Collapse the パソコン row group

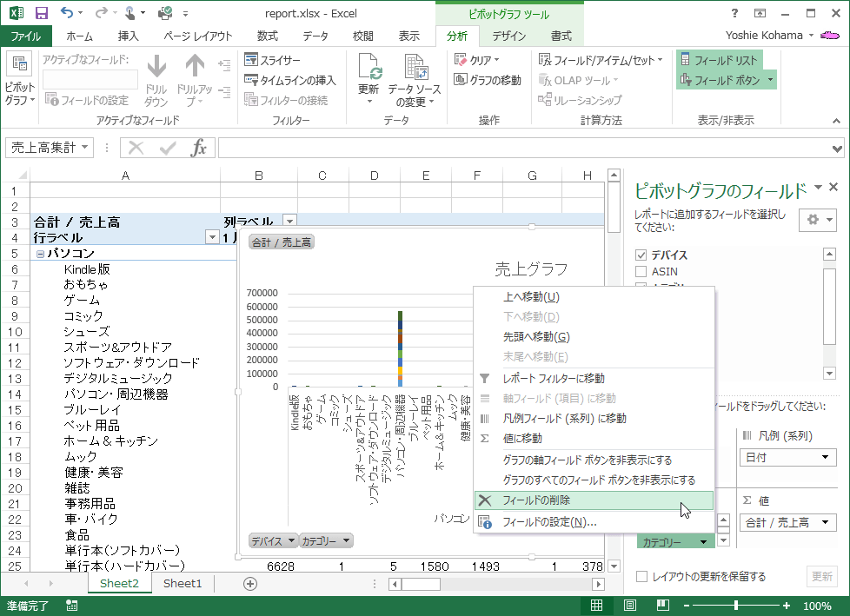(x=40, y=254)
